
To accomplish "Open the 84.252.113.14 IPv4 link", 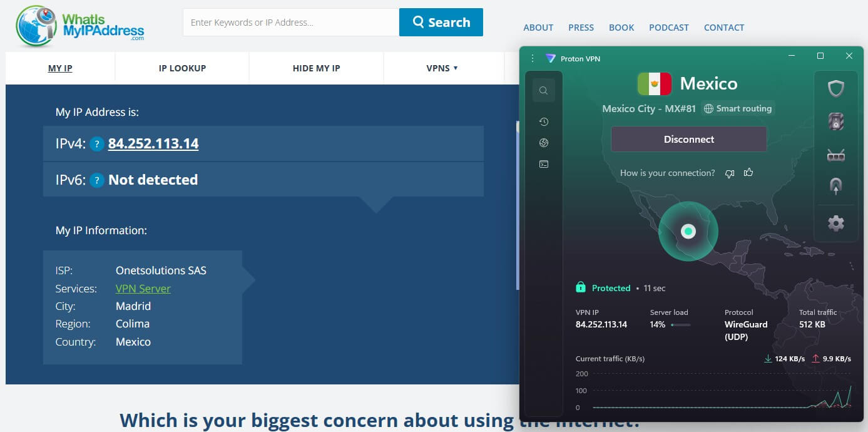I will click(153, 143).
